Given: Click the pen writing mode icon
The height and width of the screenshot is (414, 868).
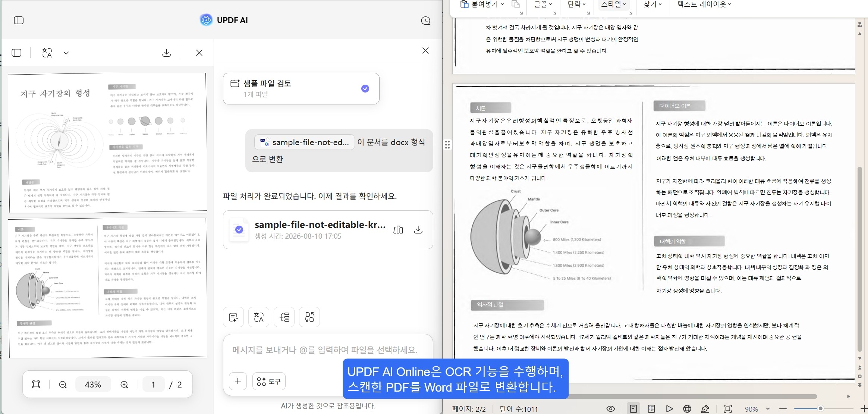Looking at the screenshot, I should (x=705, y=409).
